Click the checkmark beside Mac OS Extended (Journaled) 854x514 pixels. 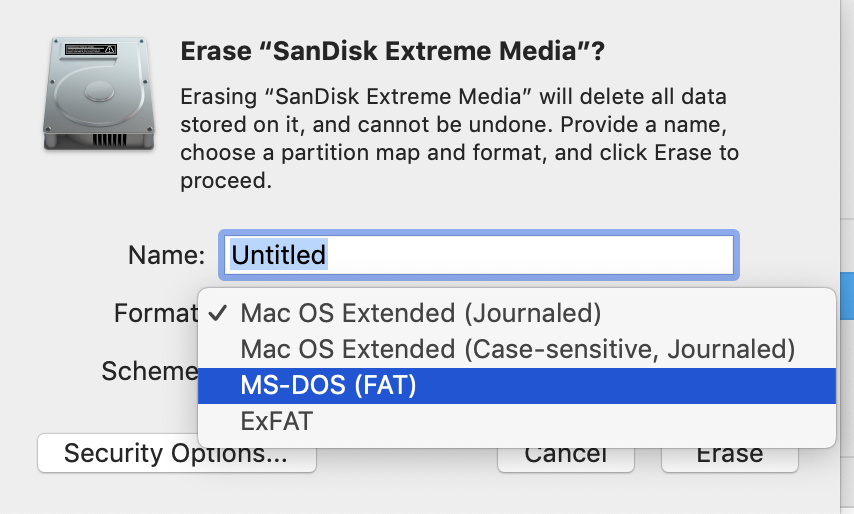[x=219, y=314]
